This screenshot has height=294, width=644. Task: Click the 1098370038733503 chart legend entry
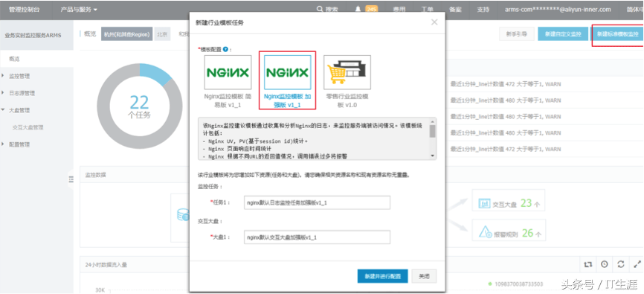pos(515,284)
